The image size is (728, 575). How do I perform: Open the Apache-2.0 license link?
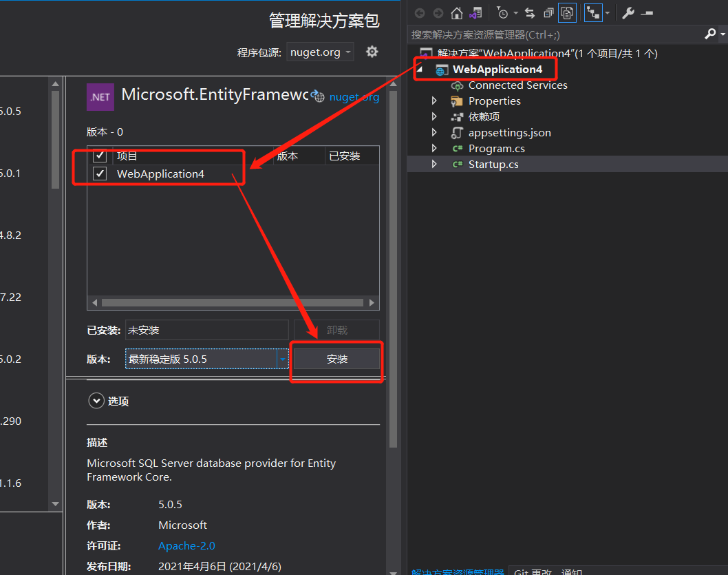[x=186, y=546]
